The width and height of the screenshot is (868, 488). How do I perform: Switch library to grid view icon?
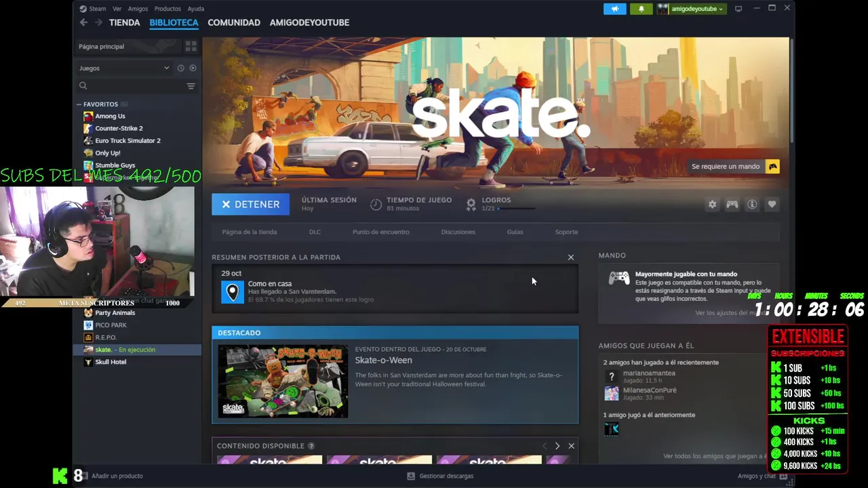click(x=191, y=46)
